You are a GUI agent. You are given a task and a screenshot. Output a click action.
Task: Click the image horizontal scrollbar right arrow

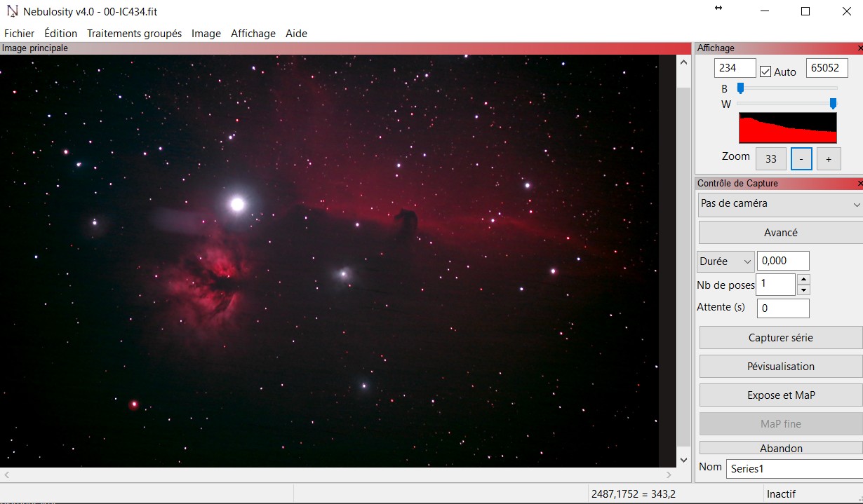coord(669,475)
